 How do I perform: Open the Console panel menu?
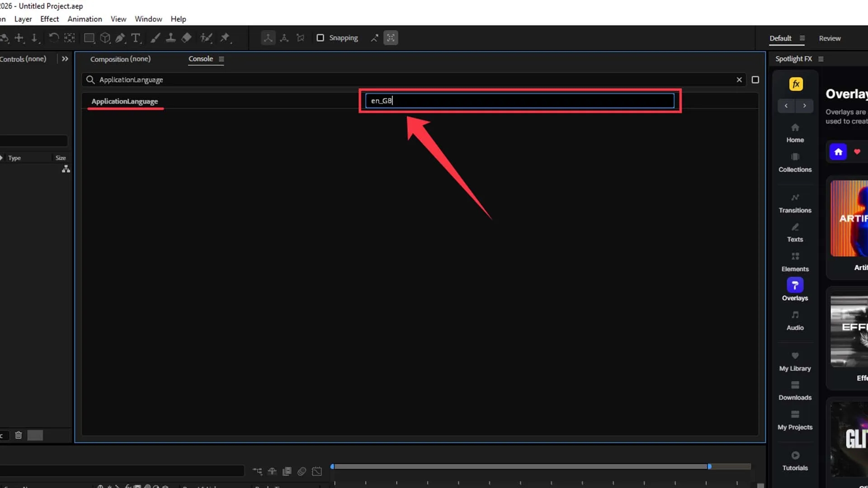(222, 59)
